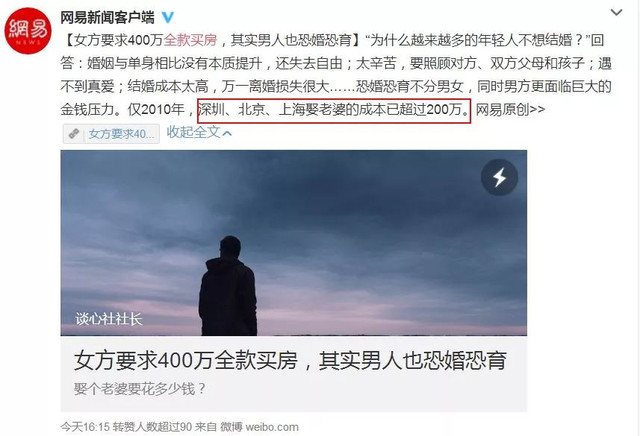Tap the lightning bolt icon on image
Screen dimensions: 640x436
tap(499, 177)
